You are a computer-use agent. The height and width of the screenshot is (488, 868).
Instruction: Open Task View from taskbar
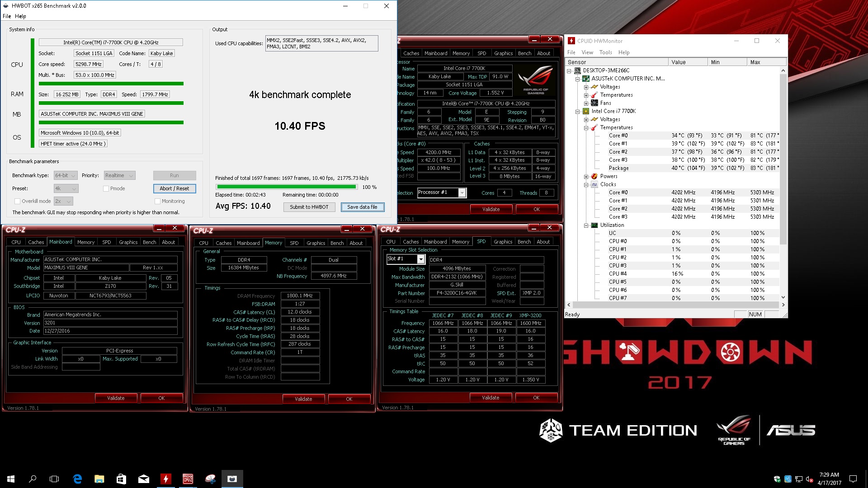pos(54,479)
